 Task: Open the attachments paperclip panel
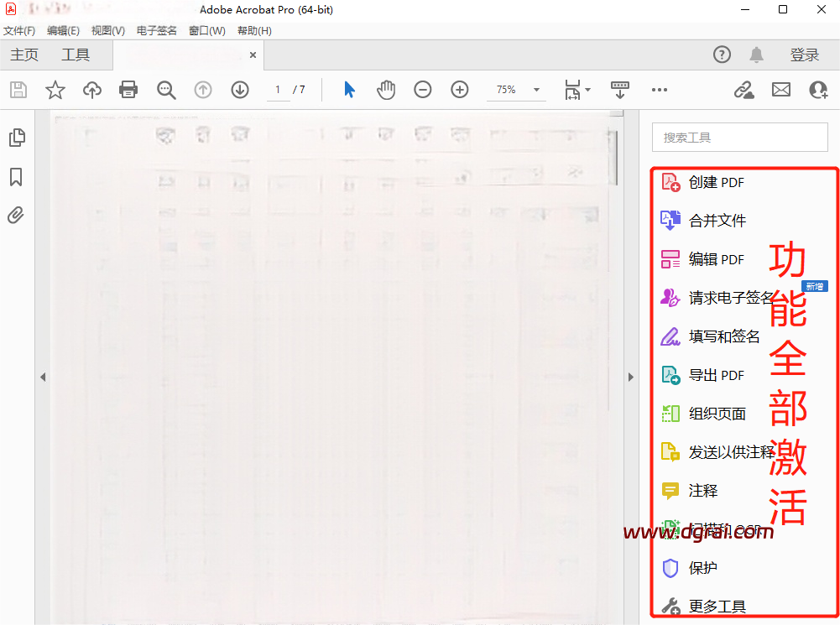point(16,216)
